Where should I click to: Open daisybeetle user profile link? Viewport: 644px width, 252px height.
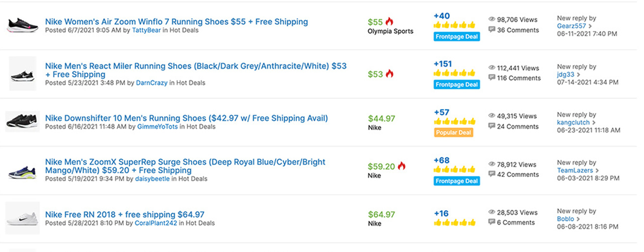coord(152,178)
